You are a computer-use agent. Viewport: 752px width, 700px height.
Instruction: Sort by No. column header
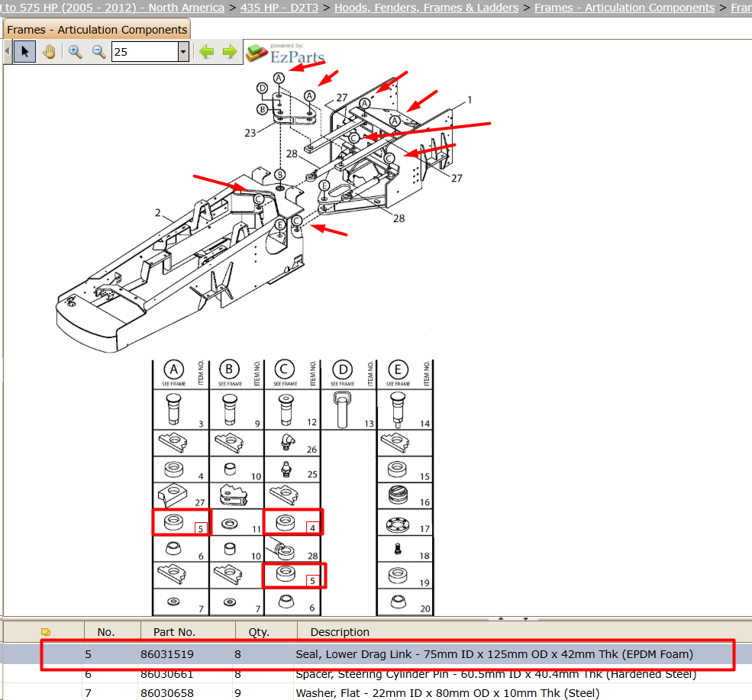point(106,632)
